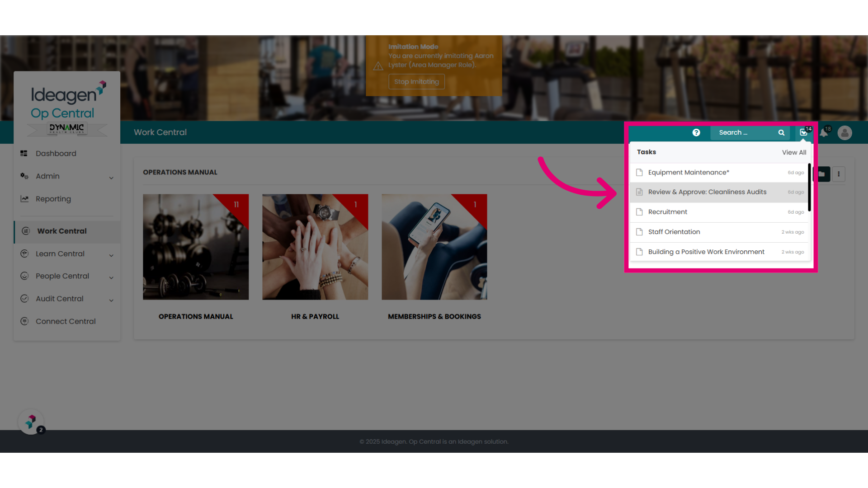This screenshot has width=868, height=488.
Task: Click document icon beside Equipment Maintenance task
Action: click(639, 172)
